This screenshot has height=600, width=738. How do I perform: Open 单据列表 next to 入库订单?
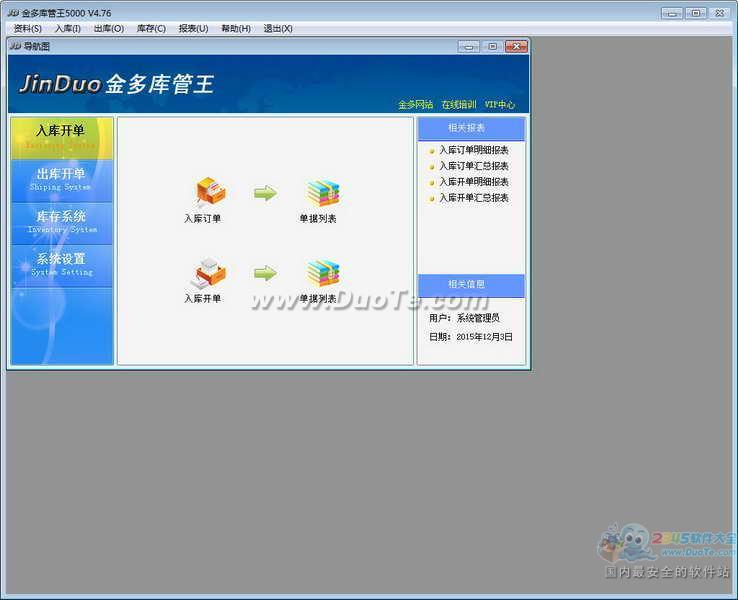pyautogui.click(x=323, y=193)
